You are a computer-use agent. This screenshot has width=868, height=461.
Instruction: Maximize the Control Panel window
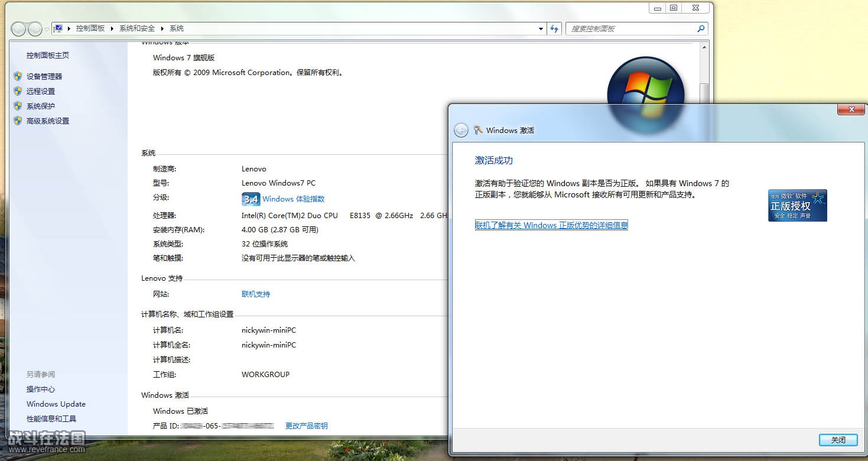674,8
